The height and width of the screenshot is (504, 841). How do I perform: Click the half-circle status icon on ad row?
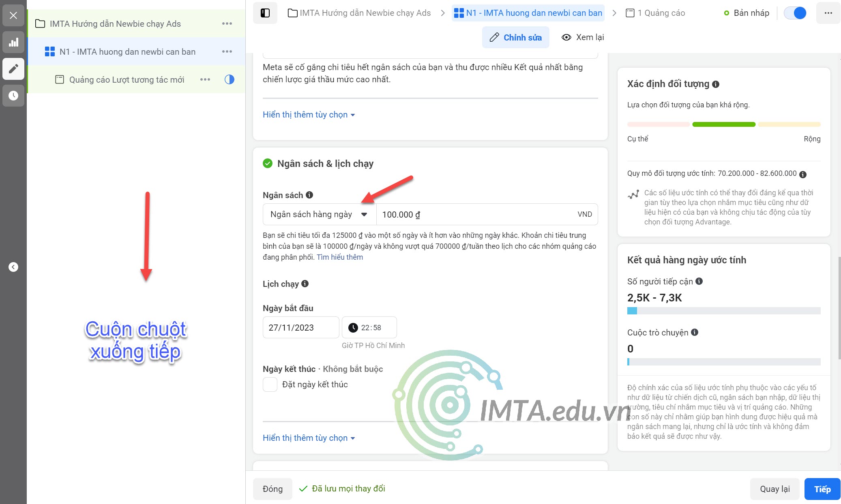230,79
